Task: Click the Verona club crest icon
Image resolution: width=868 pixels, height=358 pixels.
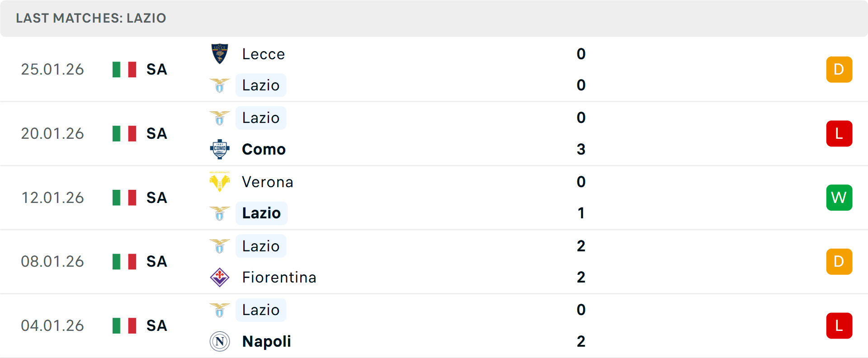Action: tap(220, 182)
